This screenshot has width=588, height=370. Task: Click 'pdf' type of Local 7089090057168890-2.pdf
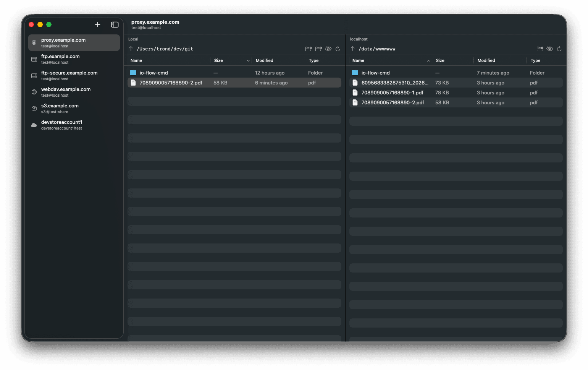(x=312, y=83)
